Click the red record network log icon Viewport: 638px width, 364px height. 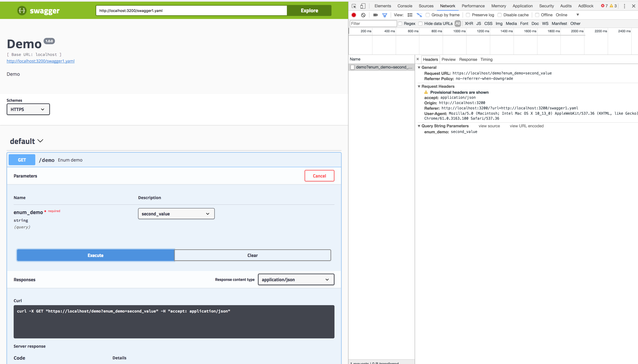pyautogui.click(x=354, y=15)
